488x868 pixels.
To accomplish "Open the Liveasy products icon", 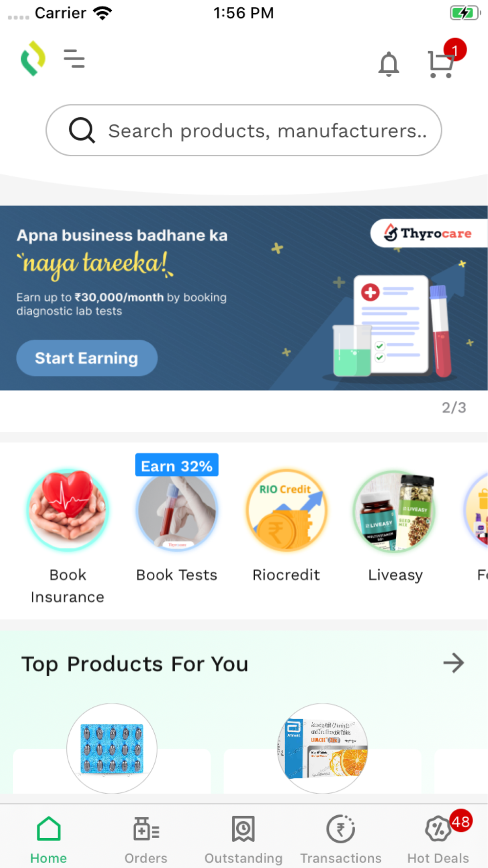I will pos(395,511).
